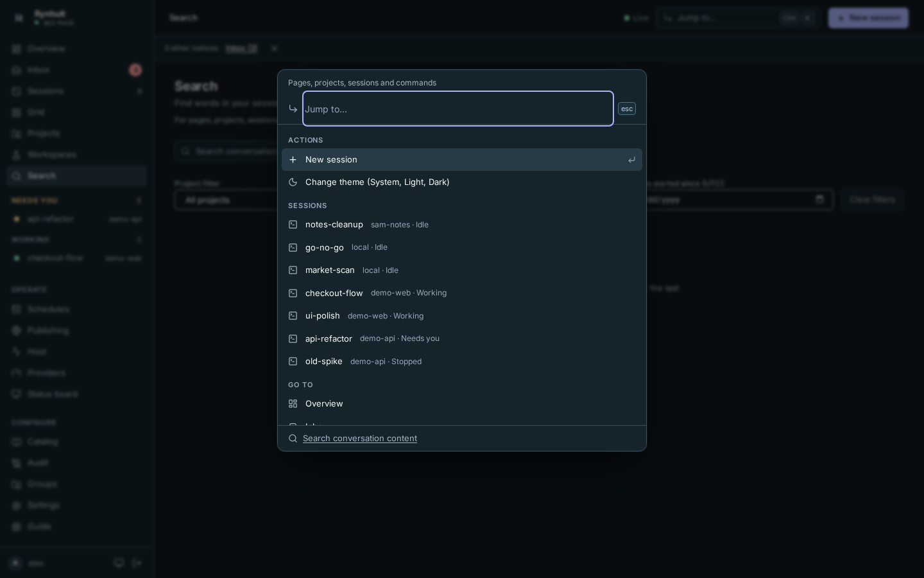Select the old-spike stopped session

click(462, 362)
